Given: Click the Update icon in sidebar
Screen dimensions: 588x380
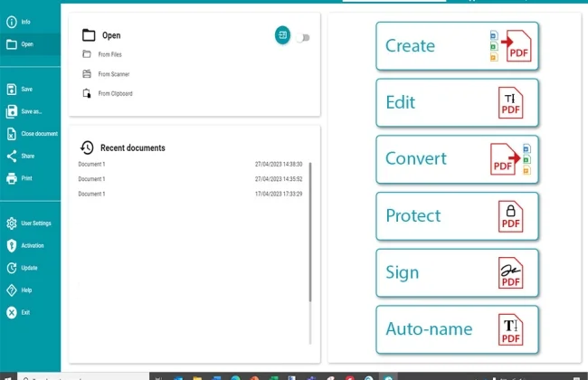Looking at the screenshot, I should (11, 268).
